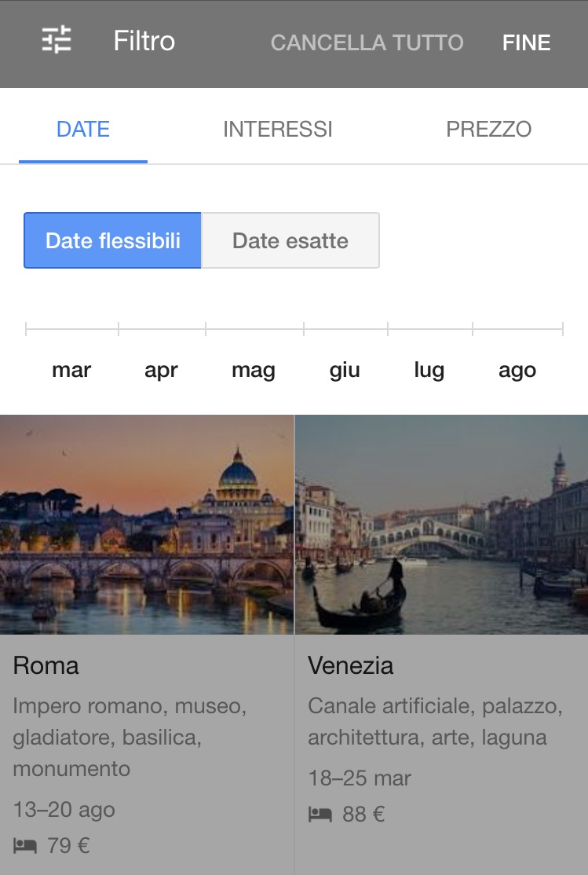The height and width of the screenshot is (875, 588).
Task: Tap the bed icon under Roma
Action: [25, 845]
